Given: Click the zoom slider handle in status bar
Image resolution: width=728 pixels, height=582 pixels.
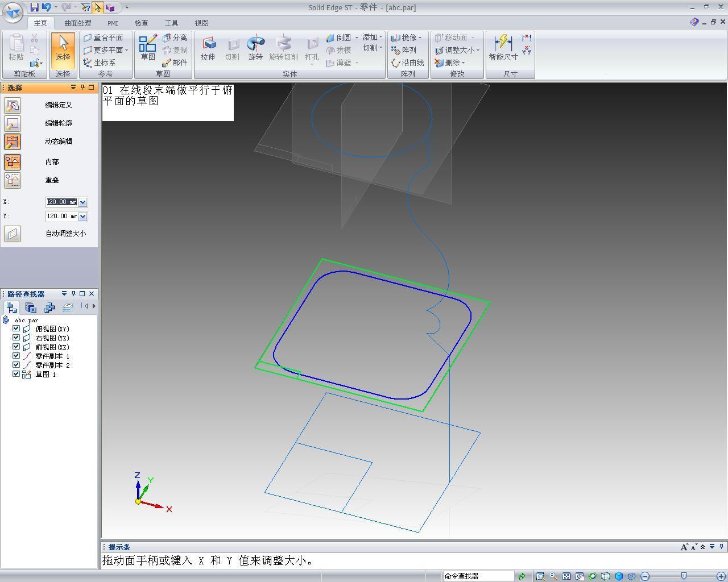Looking at the screenshot, I should click(684, 576).
